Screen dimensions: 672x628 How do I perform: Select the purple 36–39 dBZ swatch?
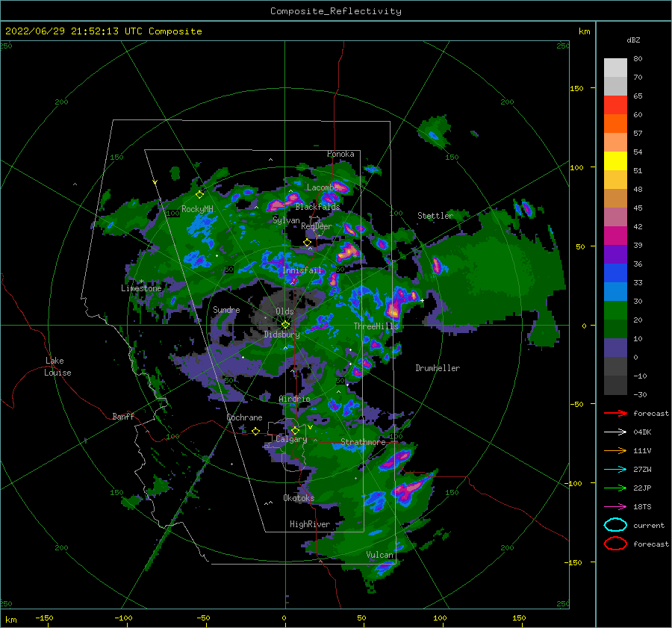click(615, 254)
